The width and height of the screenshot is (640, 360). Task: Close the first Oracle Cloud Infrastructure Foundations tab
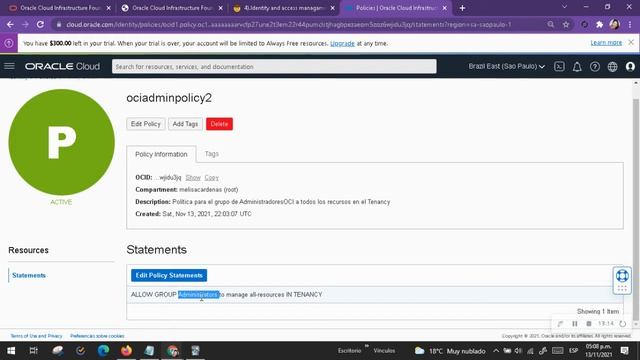109,8
